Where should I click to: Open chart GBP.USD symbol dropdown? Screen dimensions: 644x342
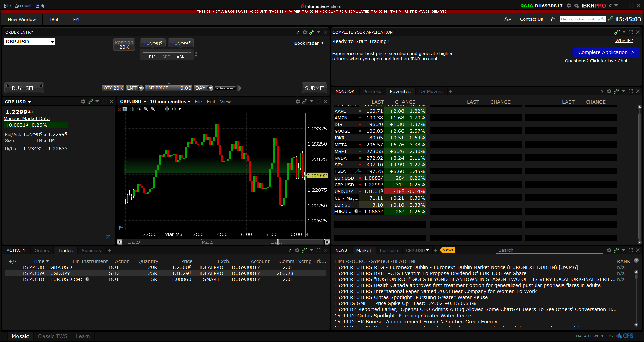(133, 102)
